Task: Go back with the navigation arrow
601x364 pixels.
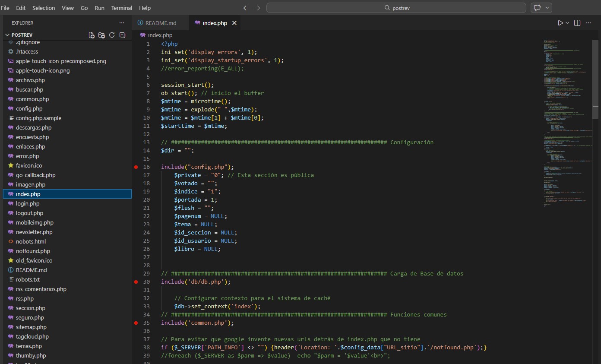Action: tap(246, 8)
